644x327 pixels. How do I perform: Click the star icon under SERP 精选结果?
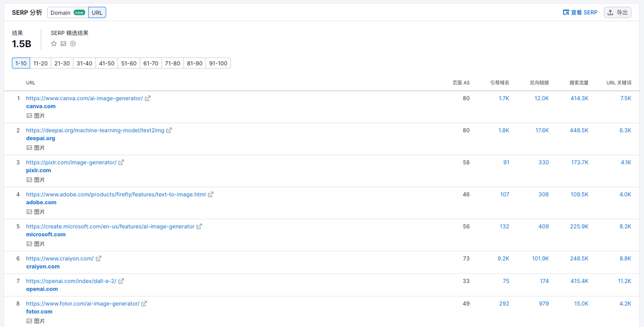tap(54, 44)
